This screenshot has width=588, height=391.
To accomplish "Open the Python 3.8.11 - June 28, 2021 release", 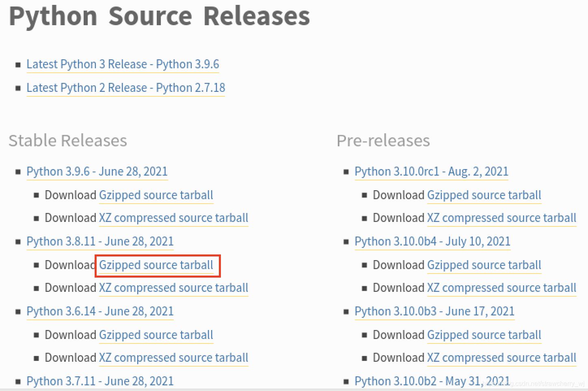I will (x=100, y=241).
